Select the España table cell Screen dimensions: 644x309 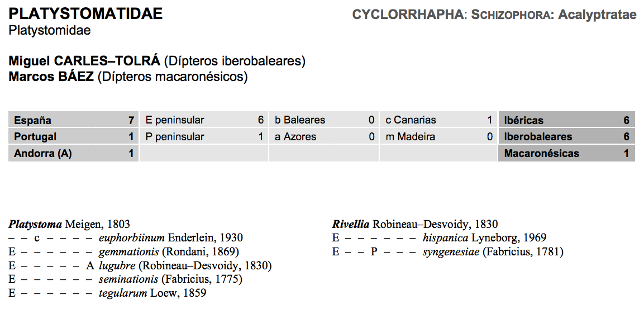click(x=74, y=120)
